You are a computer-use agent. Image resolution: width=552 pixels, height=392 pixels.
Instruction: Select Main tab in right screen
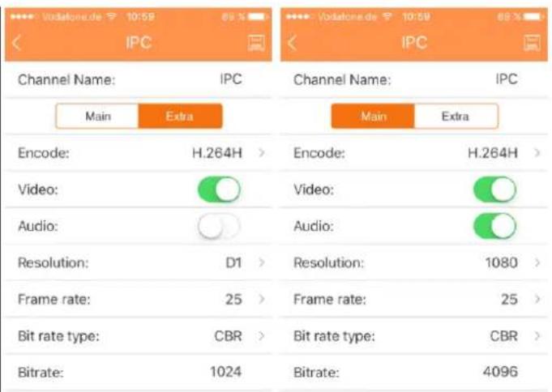[x=373, y=116]
